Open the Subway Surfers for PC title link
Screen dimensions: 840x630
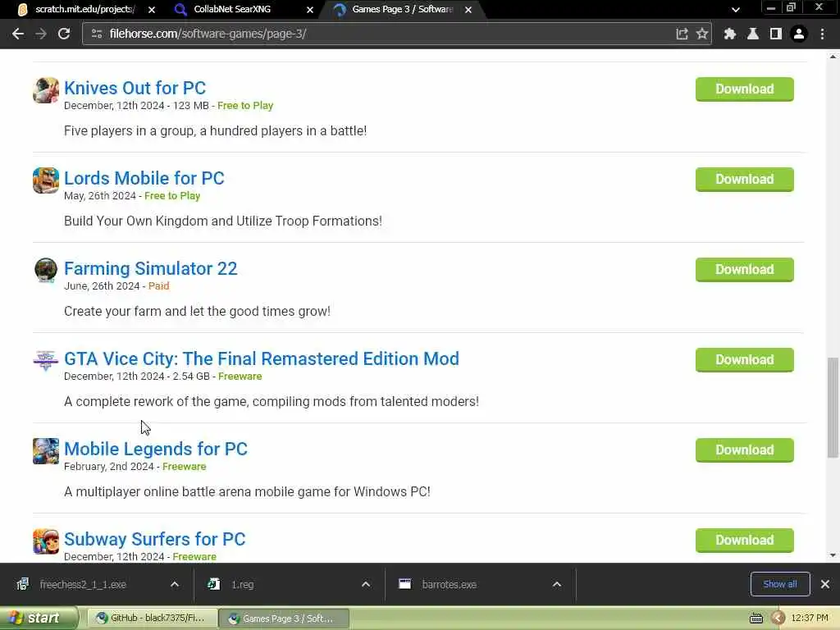(155, 539)
